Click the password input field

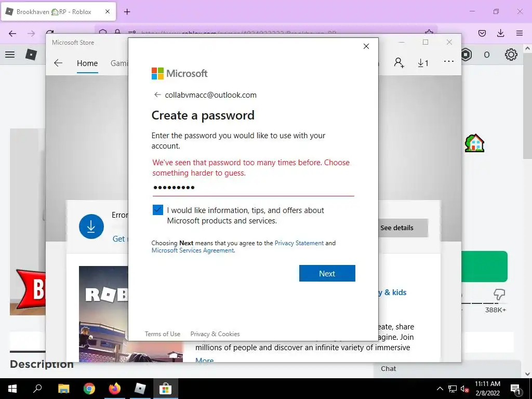253,188
